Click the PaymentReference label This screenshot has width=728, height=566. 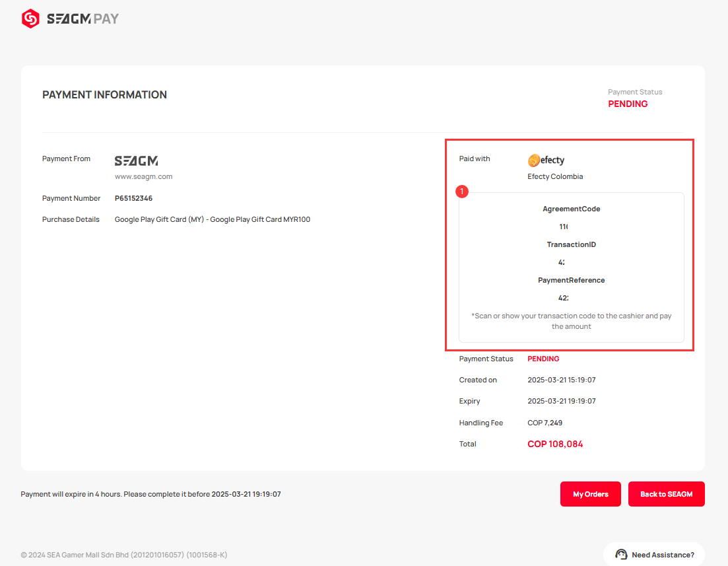(571, 280)
